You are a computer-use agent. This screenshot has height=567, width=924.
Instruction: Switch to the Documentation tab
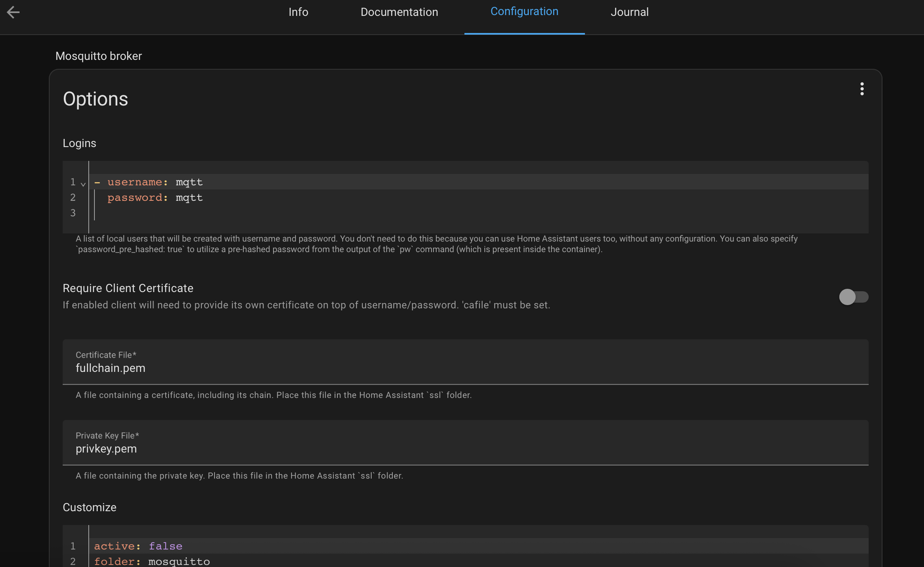(x=399, y=12)
